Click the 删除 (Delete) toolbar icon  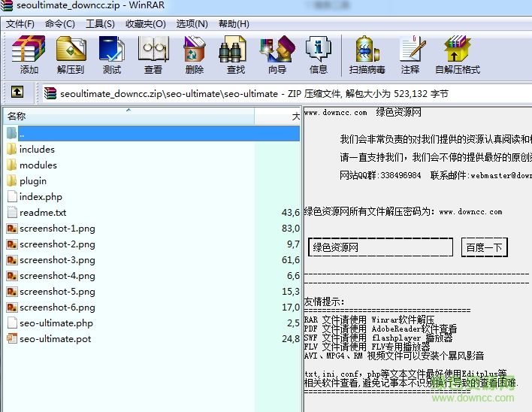tap(195, 49)
